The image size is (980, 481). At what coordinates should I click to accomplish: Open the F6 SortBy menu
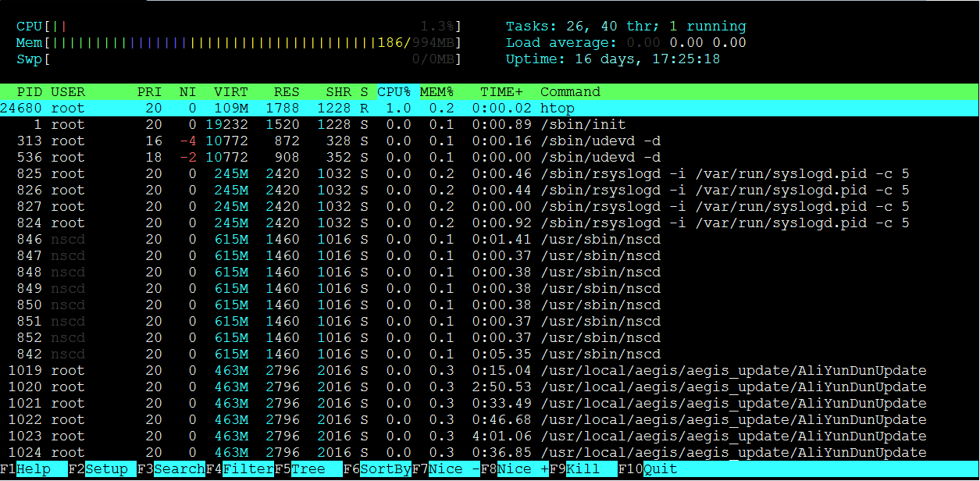[x=385, y=469]
